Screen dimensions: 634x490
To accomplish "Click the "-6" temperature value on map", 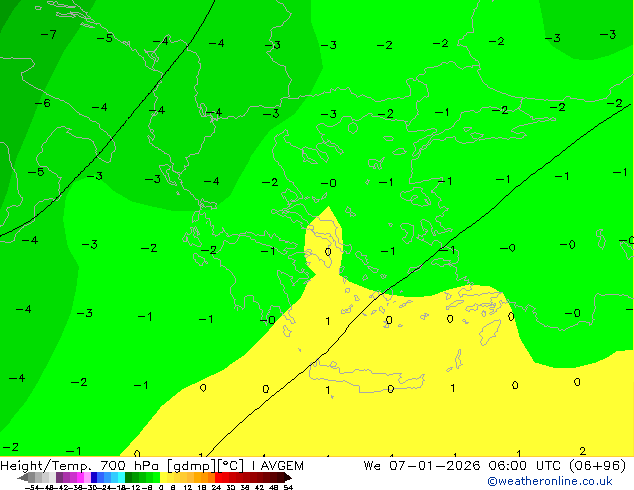I will point(43,103).
